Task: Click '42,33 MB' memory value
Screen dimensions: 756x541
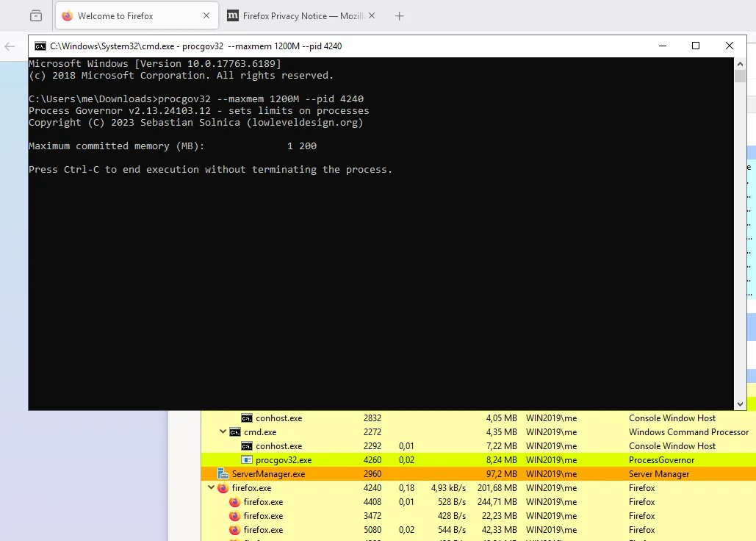Action: tap(500, 530)
